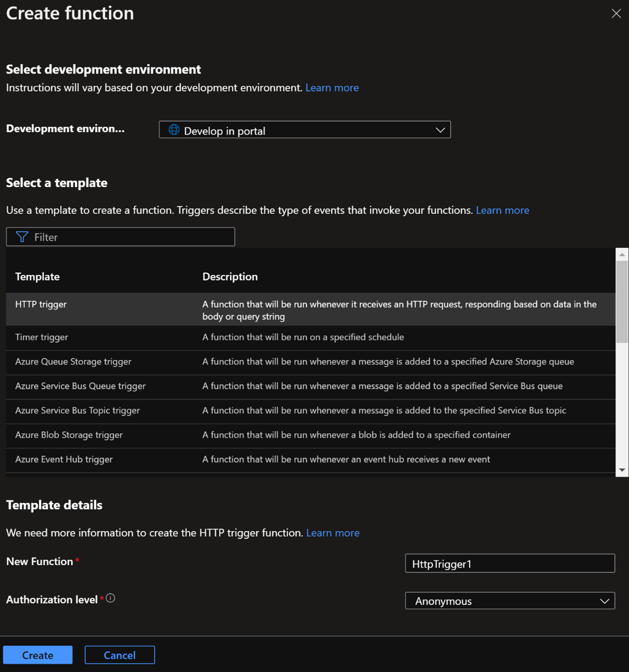Click description about Azure Storage queue message
Screen dimensions: 629x672
388,361
